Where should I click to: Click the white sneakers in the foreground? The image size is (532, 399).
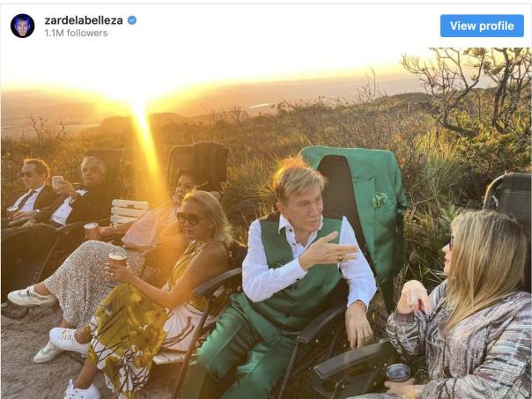[70, 339]
